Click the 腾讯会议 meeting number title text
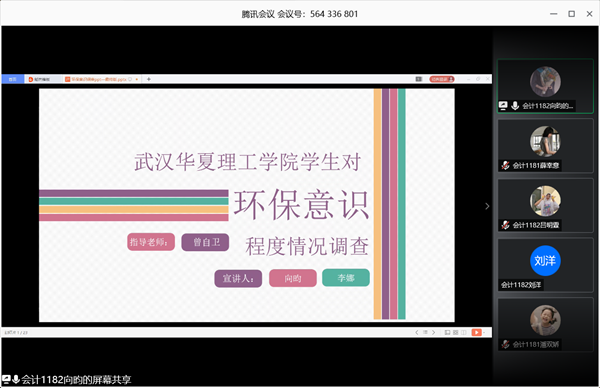The height and width of the screenshot is (388, 600). [x=300, y=14]
